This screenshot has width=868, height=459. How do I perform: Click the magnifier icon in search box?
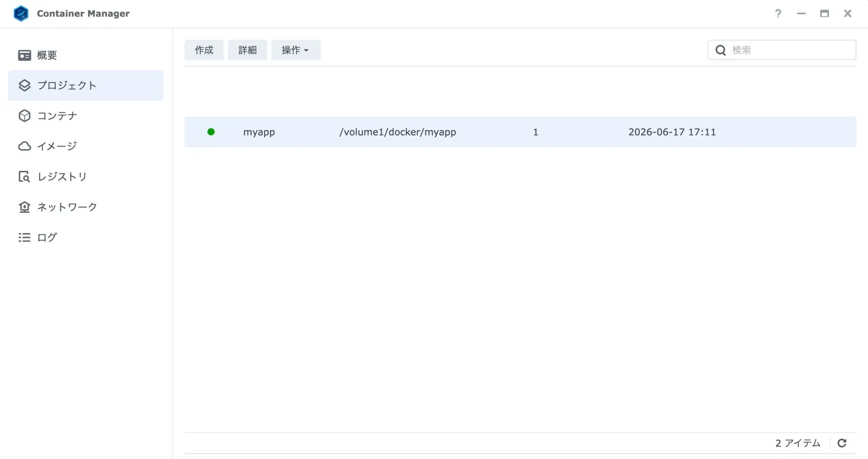coord(720,50)
